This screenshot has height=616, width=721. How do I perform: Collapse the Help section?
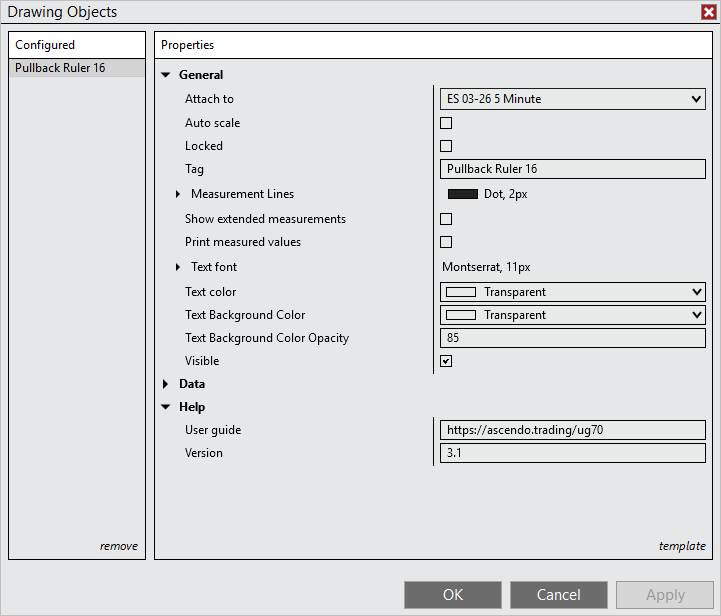pos(166,407)
